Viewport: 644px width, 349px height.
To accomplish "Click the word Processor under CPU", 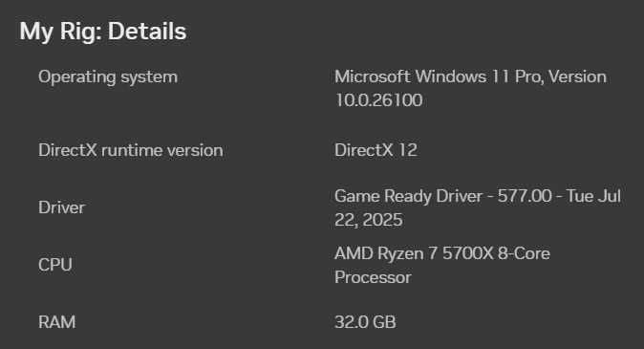I will coord(373,277).
